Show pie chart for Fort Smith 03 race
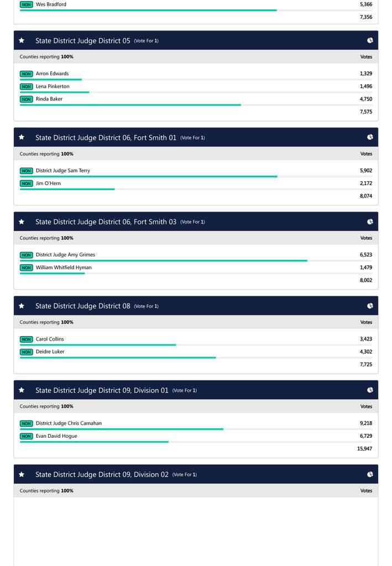 point(370,222)
